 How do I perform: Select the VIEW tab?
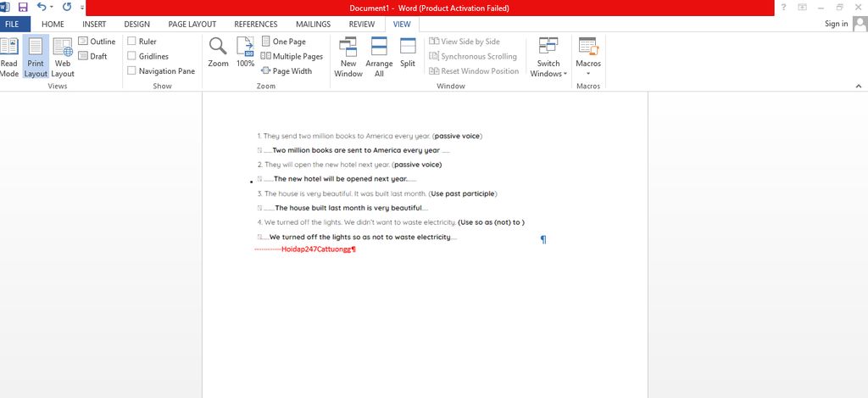[x=402, y=25]
